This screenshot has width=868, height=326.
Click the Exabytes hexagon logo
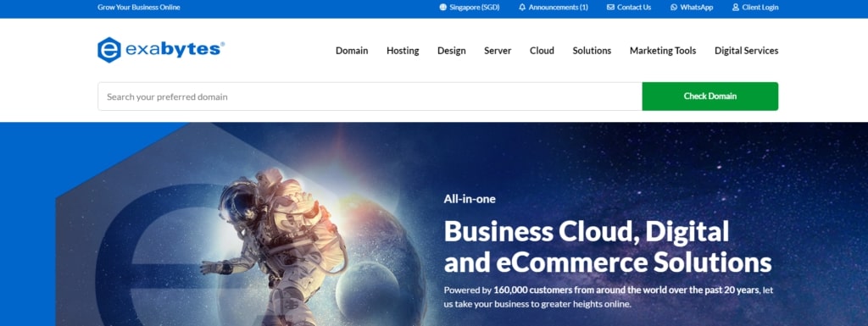109,50
